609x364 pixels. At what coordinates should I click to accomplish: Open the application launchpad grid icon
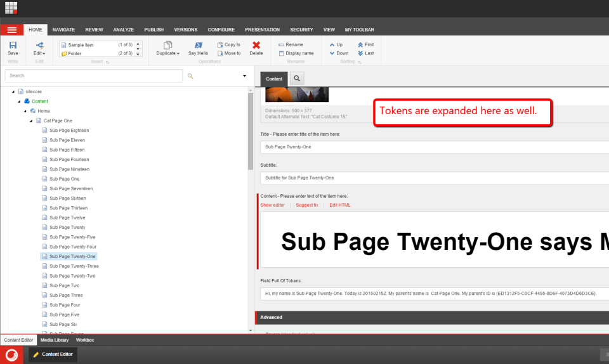pyautogui.click(x=11, y=8)
